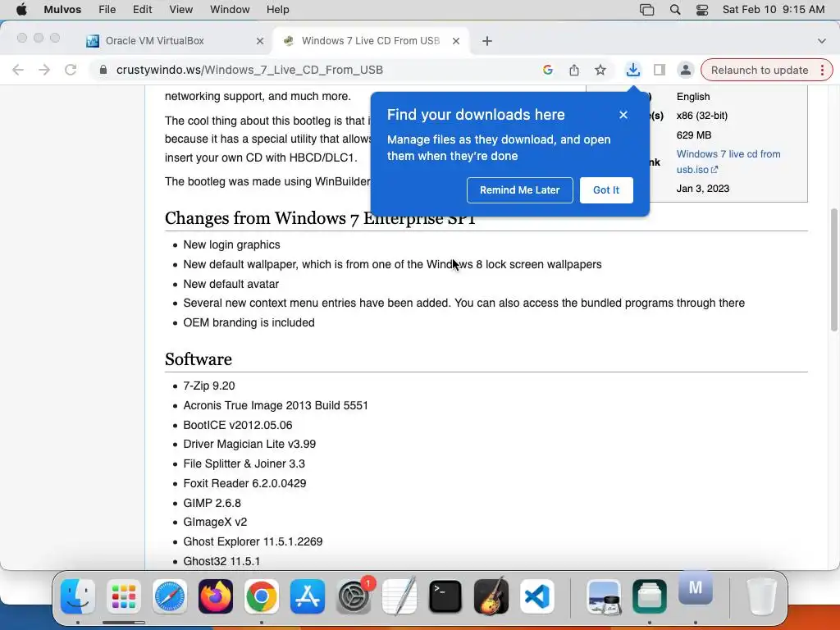Click the 'Jan 3, 2023' date value

point(702,189)
